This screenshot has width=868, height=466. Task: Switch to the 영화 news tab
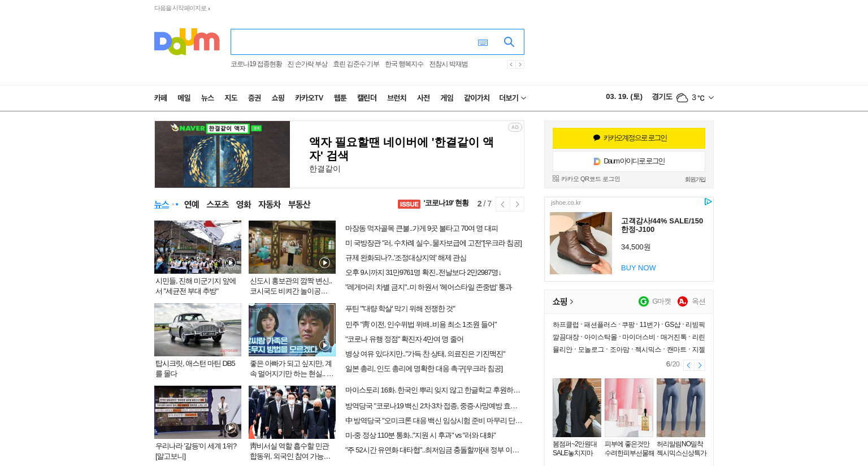pos(244,204)
